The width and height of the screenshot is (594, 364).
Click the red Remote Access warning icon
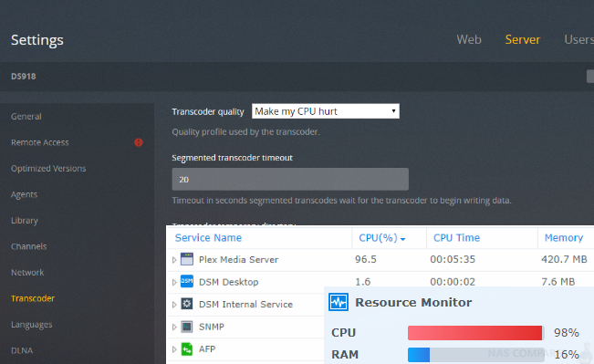tap(139, 142)
